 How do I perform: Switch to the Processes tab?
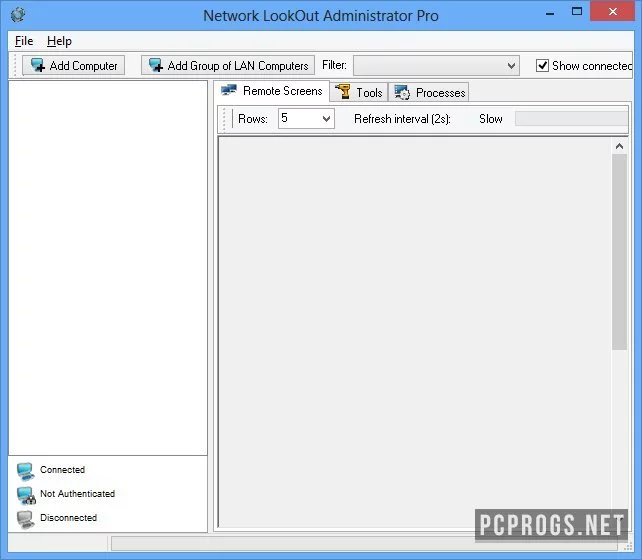[429, 93]
